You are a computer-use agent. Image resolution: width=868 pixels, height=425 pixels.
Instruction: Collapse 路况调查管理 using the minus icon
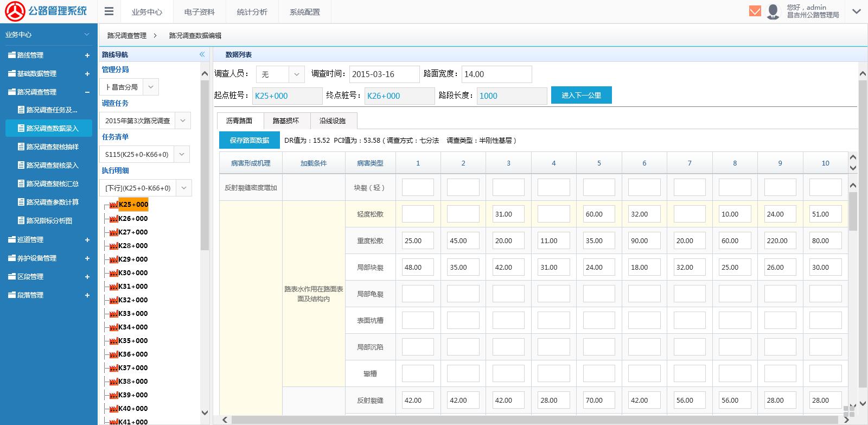(87, 92)
